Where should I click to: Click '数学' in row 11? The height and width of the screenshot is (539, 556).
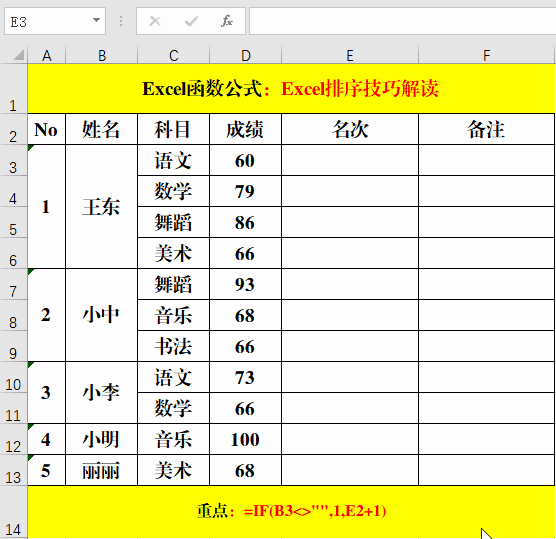tap(173, 408)
